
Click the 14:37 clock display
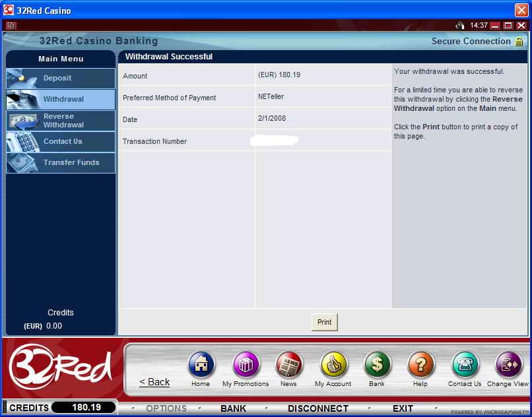(x=479, y=26)
